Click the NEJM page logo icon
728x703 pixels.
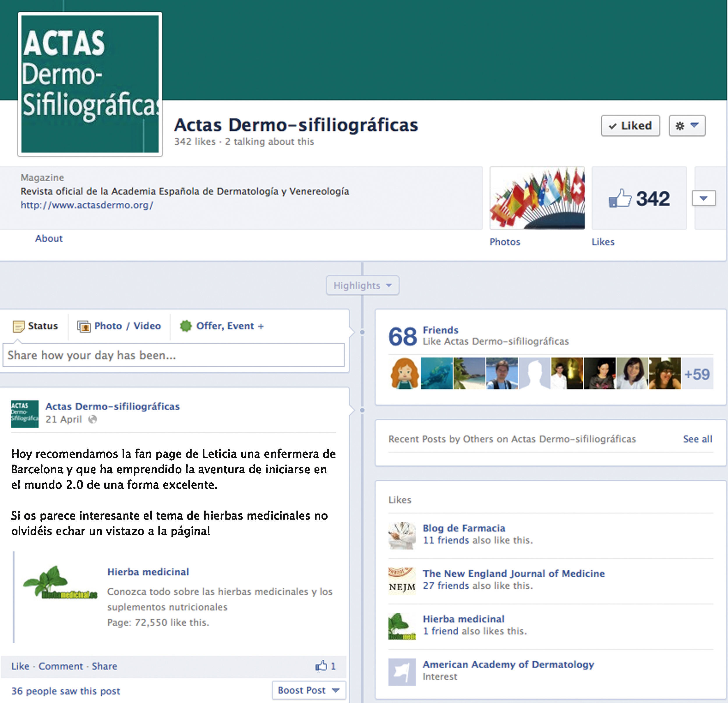pos(402,581)
